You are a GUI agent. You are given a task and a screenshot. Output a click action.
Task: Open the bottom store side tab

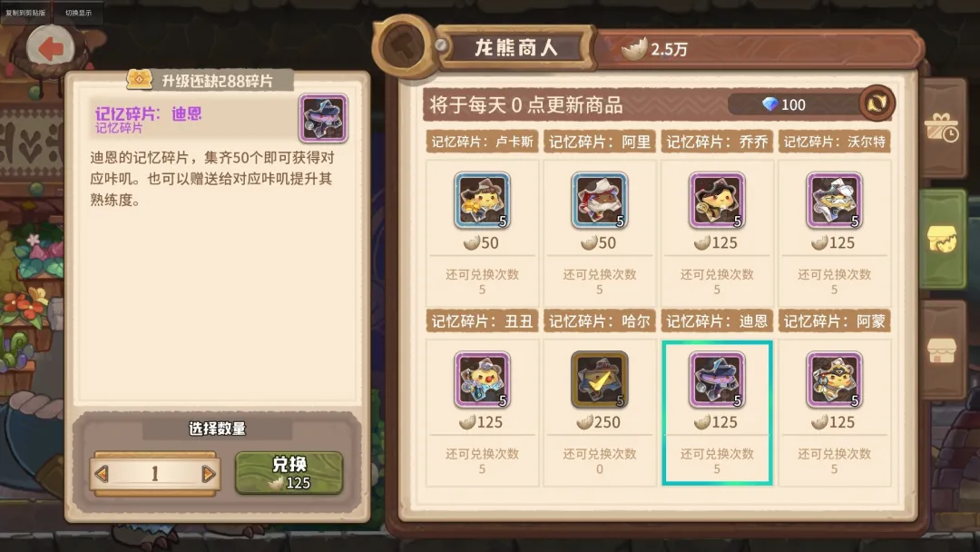(x=942, y=350)
